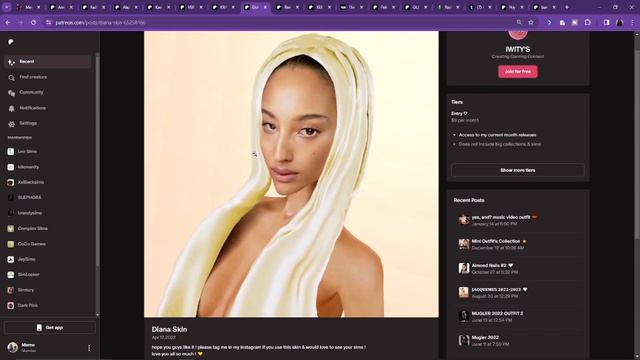The height and width of the screenshot is (360, 640).
Task: Click the Memo profile avatar
Action: [13, 347]
